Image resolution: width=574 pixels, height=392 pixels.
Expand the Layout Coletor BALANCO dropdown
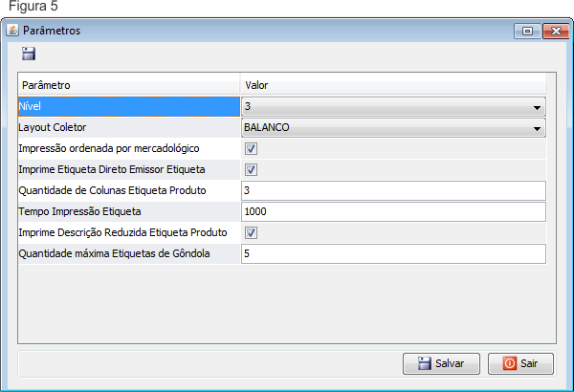coord(537,128)
